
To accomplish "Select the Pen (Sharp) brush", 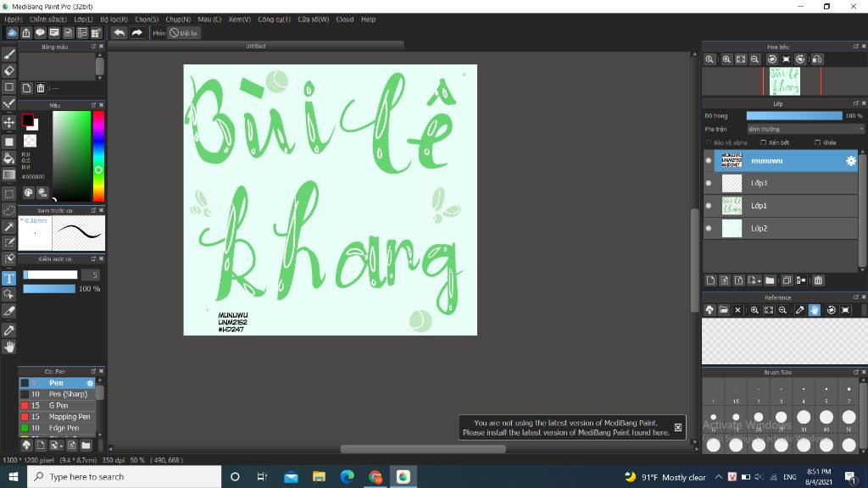I will (58, 394).
